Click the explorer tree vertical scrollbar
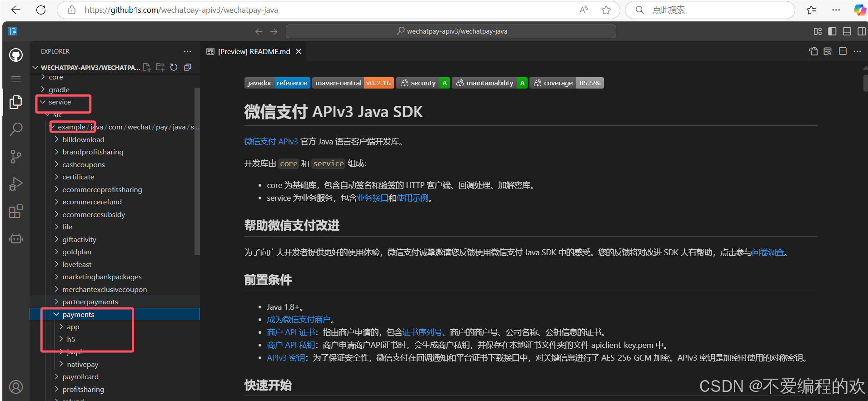The height and width of the screenshot is (401, 868). (x=197, y=171)
